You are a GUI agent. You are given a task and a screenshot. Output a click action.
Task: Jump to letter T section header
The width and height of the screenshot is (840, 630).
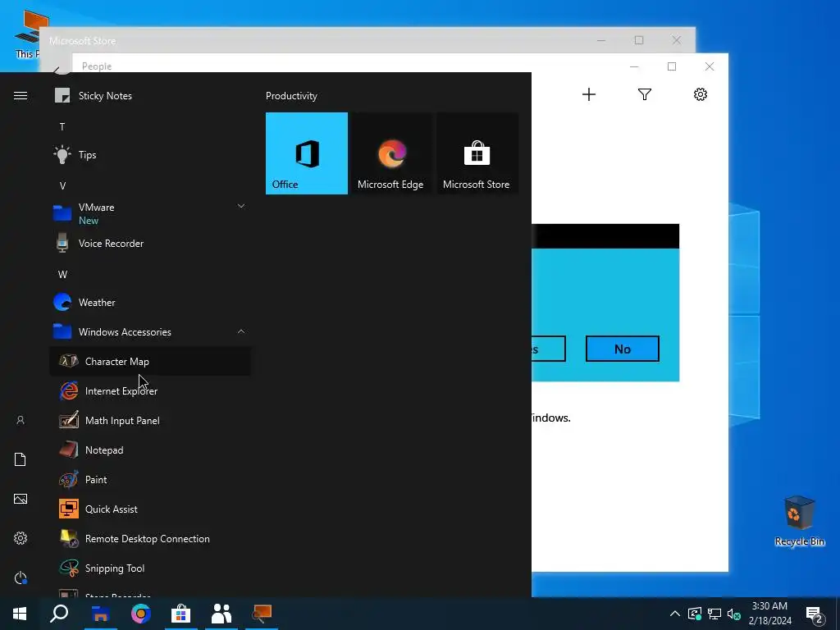tap(62, 127)
